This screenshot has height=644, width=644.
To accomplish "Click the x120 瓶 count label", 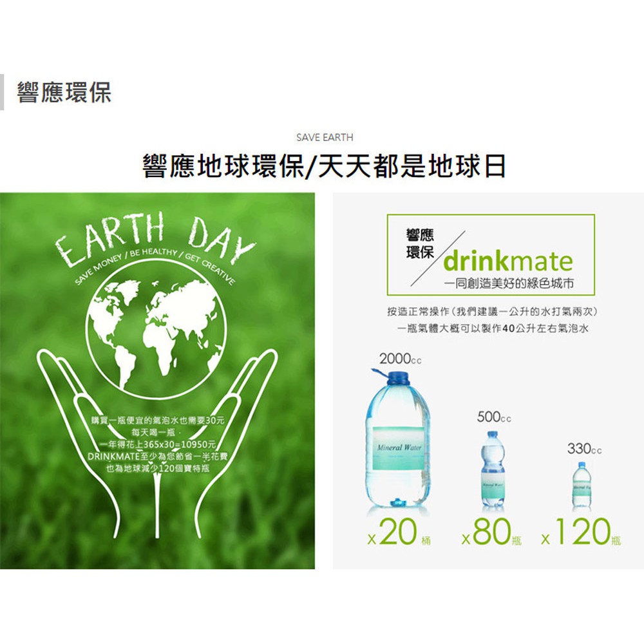I will point(581,533).
